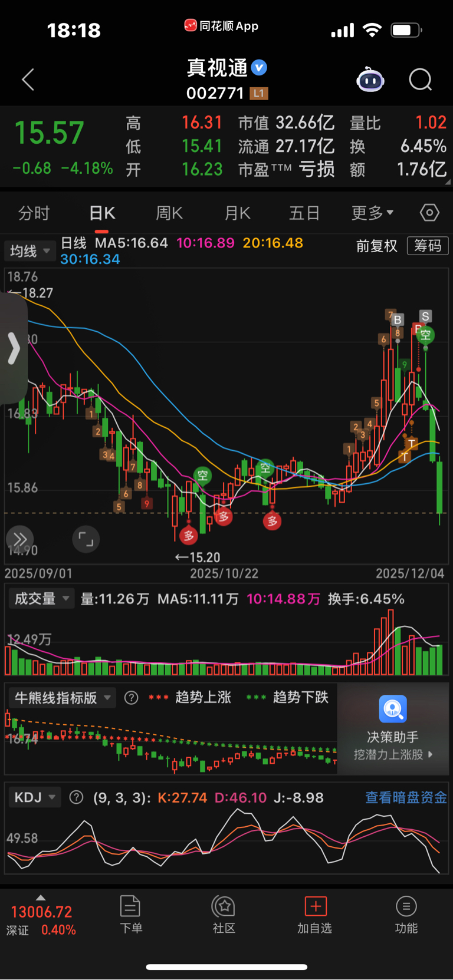Tap the iOS home indicator bar
Viewport: 453px width, 980px height.
point(226,967)
